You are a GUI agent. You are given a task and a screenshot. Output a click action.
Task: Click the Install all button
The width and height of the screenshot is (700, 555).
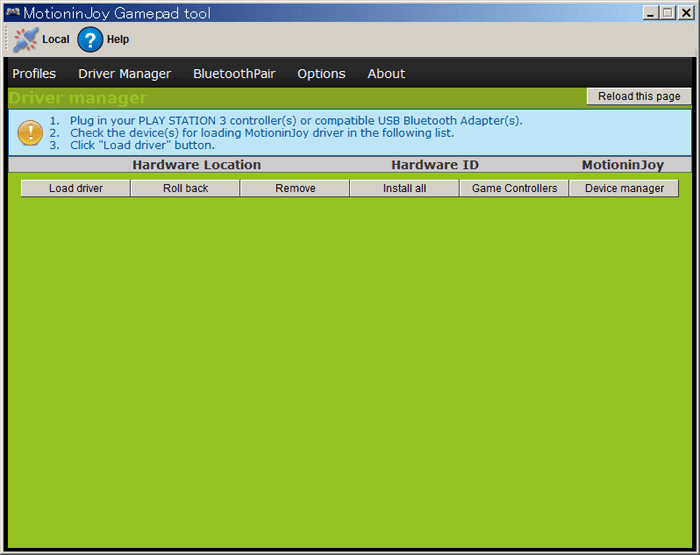(404, 188)
